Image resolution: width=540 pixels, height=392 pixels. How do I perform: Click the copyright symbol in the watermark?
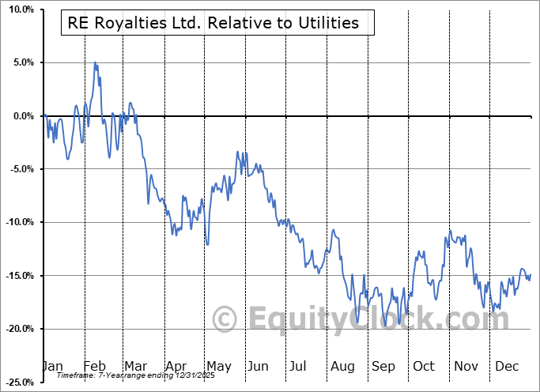pyautogui.click(x=227, y=319)
